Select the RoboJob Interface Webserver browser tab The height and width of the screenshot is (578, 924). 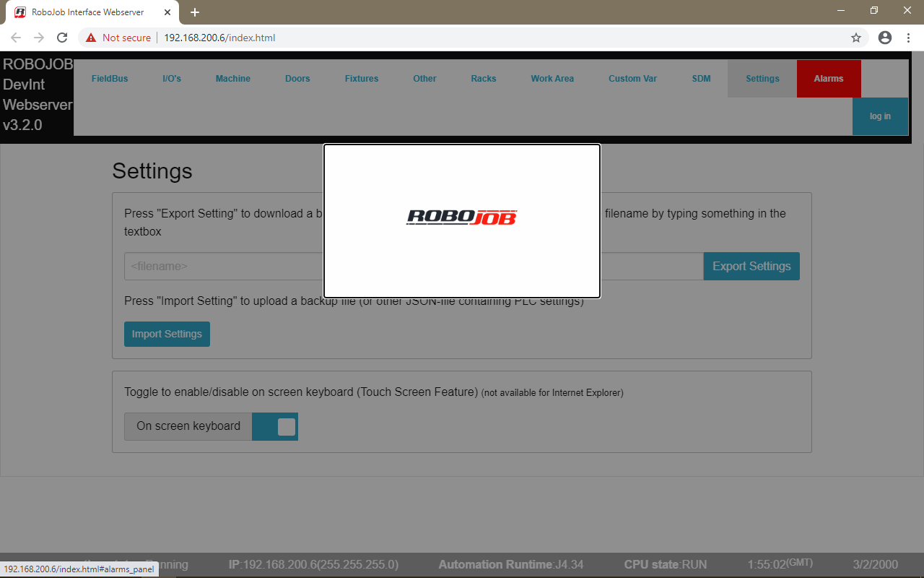tap(94, 12)
